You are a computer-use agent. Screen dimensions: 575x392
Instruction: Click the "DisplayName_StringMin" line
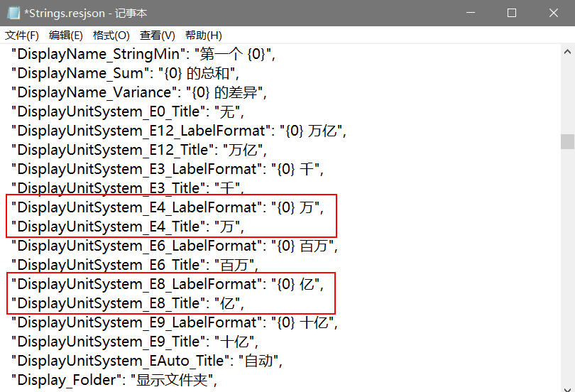(x=143, y=54)
